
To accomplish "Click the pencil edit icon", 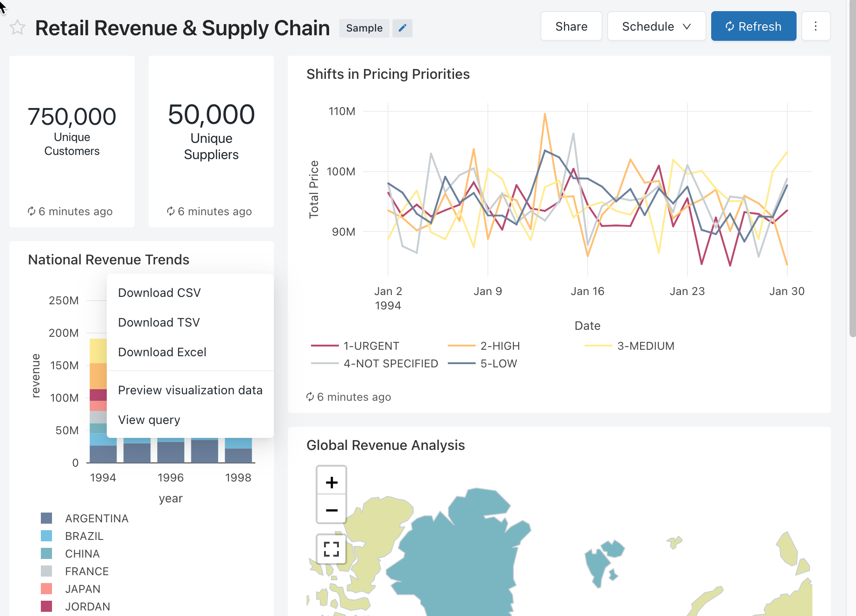I will [402, 28].
